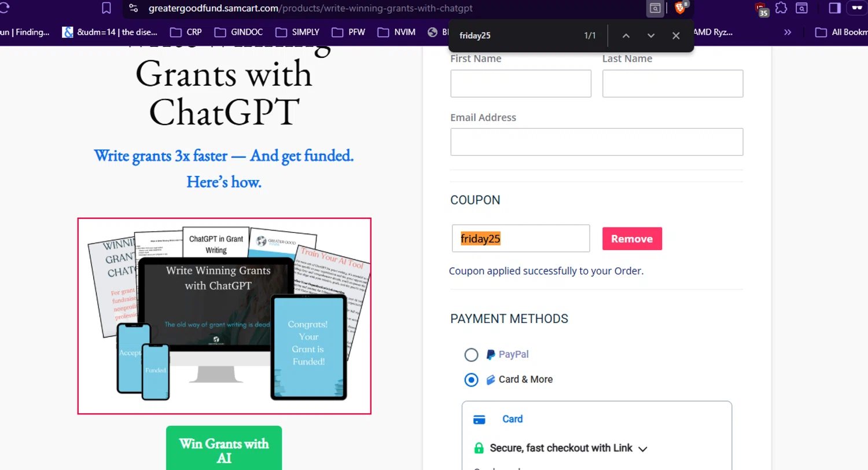Focus the Last Name field
Image resolution: width=868 pixels, height=470 pixels.
(672, 83)
